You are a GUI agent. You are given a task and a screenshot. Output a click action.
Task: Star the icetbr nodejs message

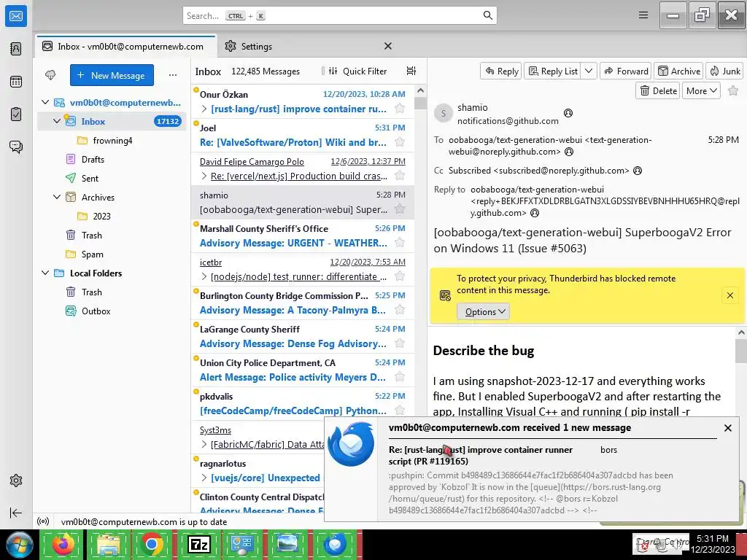[x=400, y=276]
